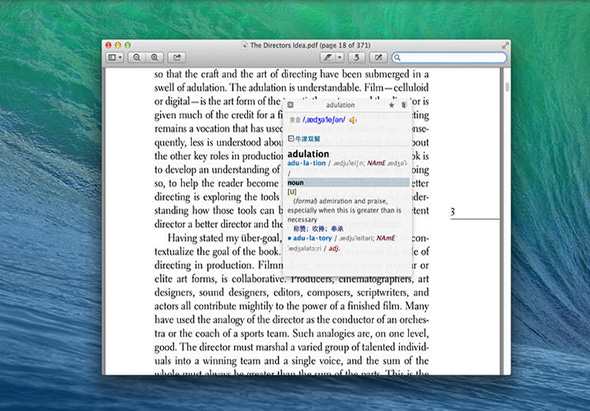Maximize Preview with the green button
The height and width of the screenshot is (411, 590).
click(x=128, y=45)
